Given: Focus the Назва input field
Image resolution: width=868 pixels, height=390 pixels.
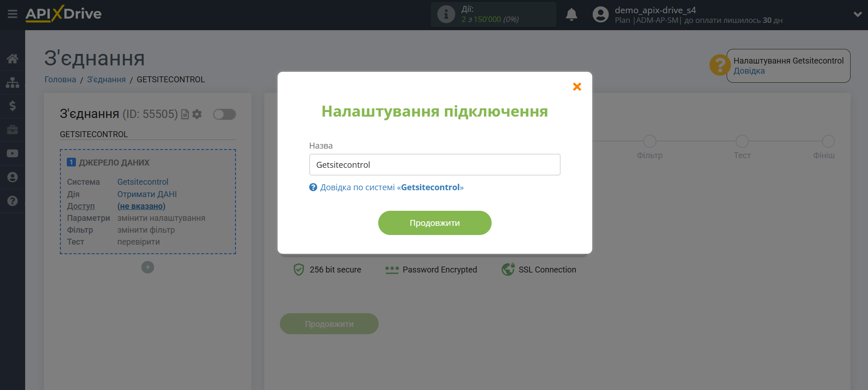Looking at the screenshot, I should coord(435,165).
